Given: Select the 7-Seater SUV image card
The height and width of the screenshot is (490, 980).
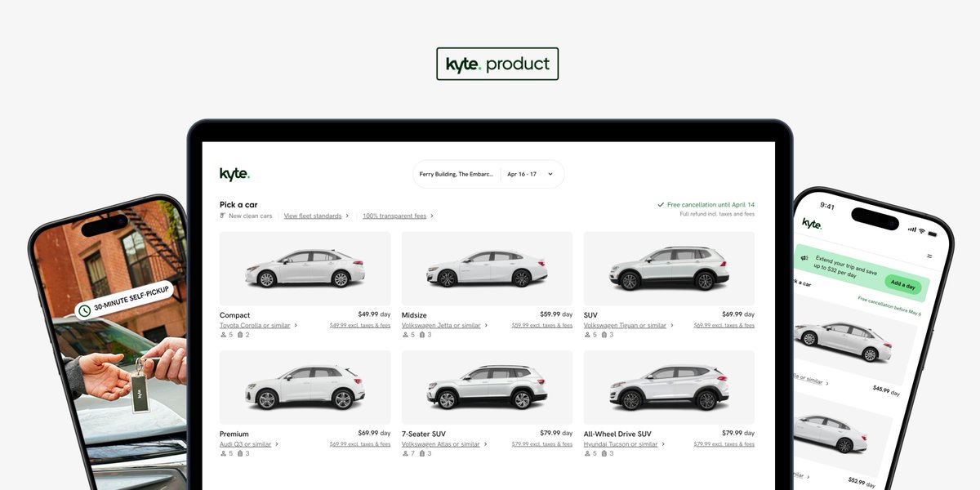Looking at the screenshot, I should (x=487, y=388).
